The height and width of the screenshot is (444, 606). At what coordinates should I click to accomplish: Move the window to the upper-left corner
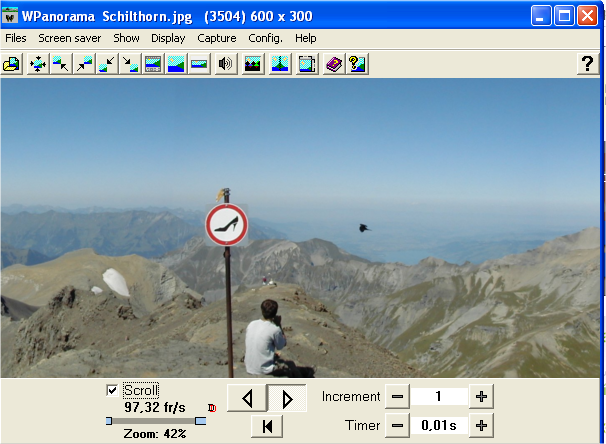61,64
